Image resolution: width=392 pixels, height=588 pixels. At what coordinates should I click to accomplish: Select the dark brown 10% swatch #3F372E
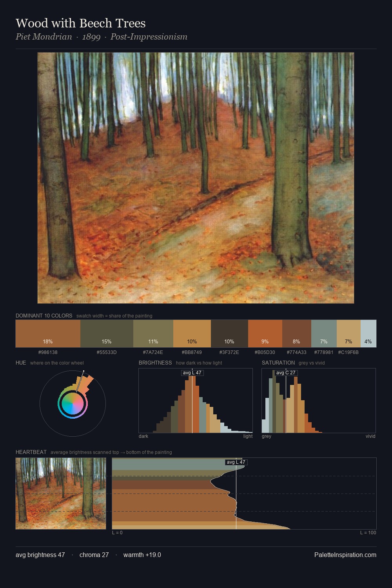[x=229, y=334]
